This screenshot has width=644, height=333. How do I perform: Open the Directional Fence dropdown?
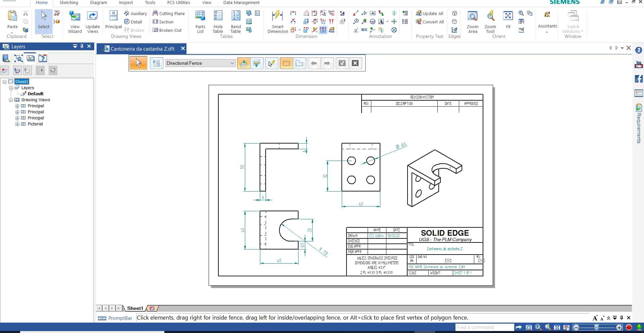(x=232, y=63)
